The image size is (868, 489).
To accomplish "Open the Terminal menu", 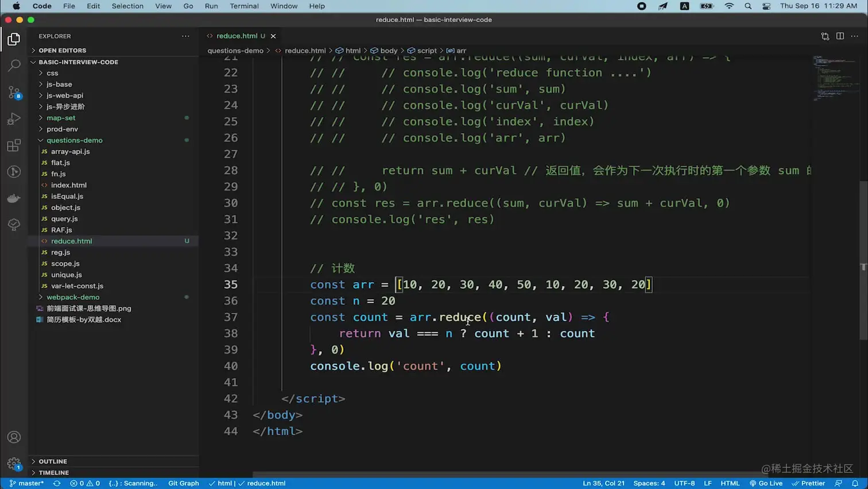I will point(244,6).
